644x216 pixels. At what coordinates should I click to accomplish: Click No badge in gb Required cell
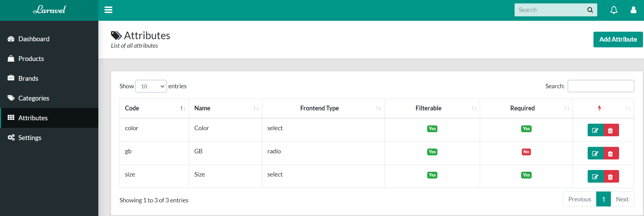[x=526, y=152]
